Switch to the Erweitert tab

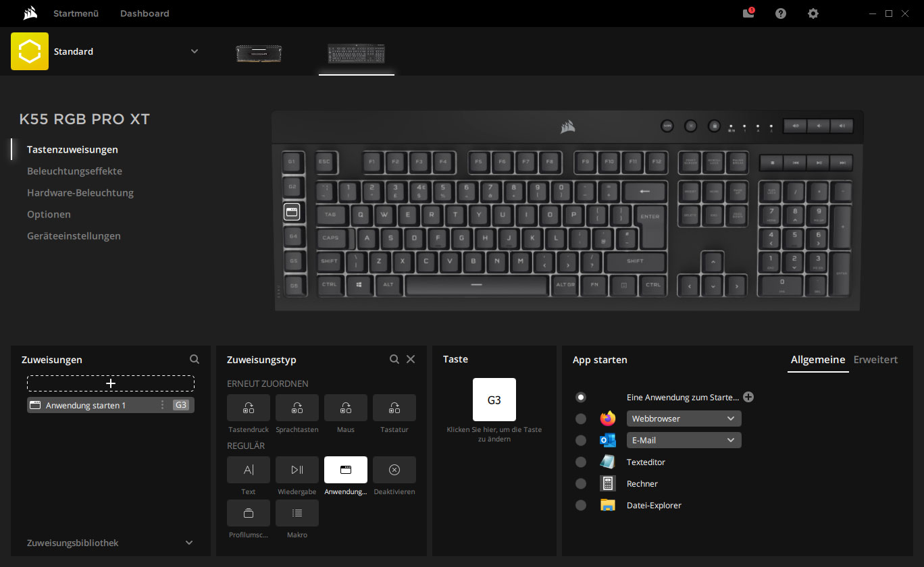point(875,360)
